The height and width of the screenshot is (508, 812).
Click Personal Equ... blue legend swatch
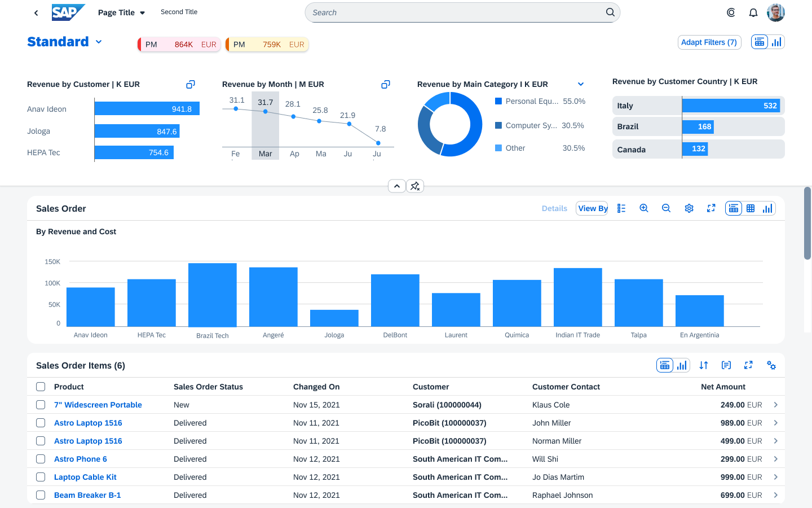coord(498,101)
